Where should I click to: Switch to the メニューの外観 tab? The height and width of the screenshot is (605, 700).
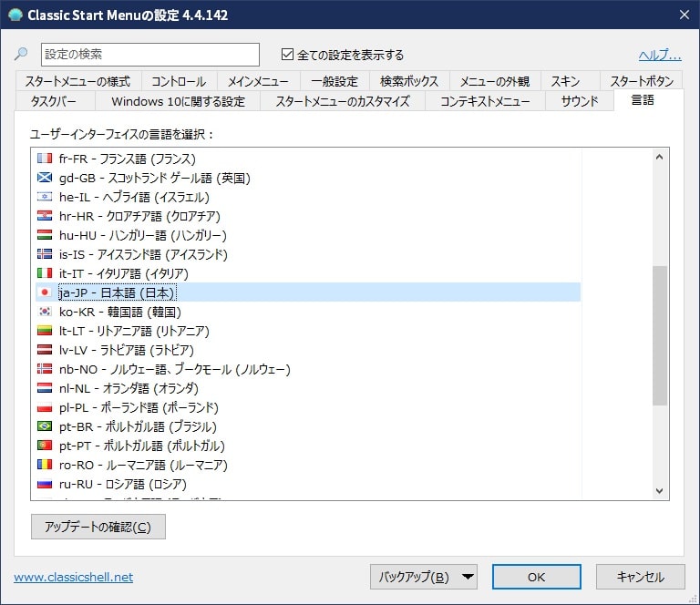coord(495,81)
